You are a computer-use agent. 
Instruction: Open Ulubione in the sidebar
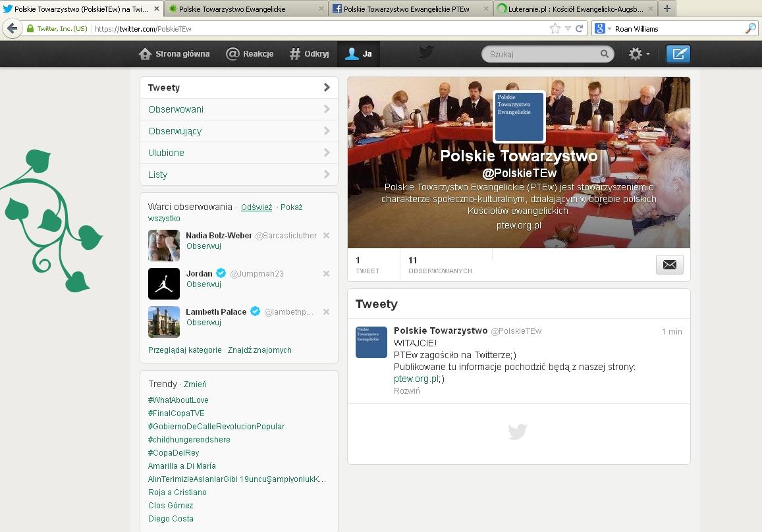239,153
